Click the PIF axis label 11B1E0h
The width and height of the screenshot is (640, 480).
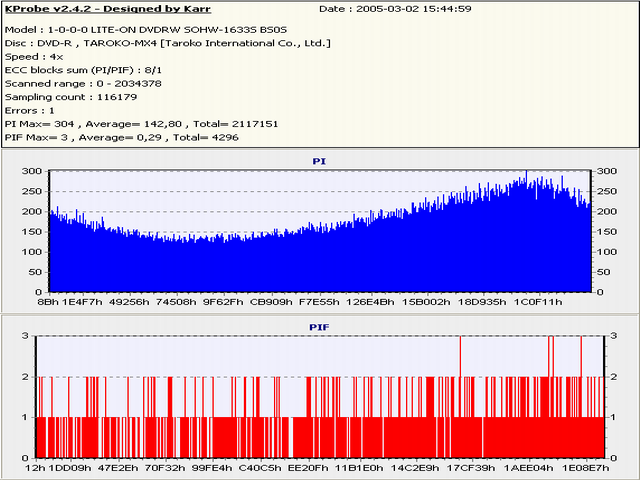pyautogui.click(x=360, y=468)
